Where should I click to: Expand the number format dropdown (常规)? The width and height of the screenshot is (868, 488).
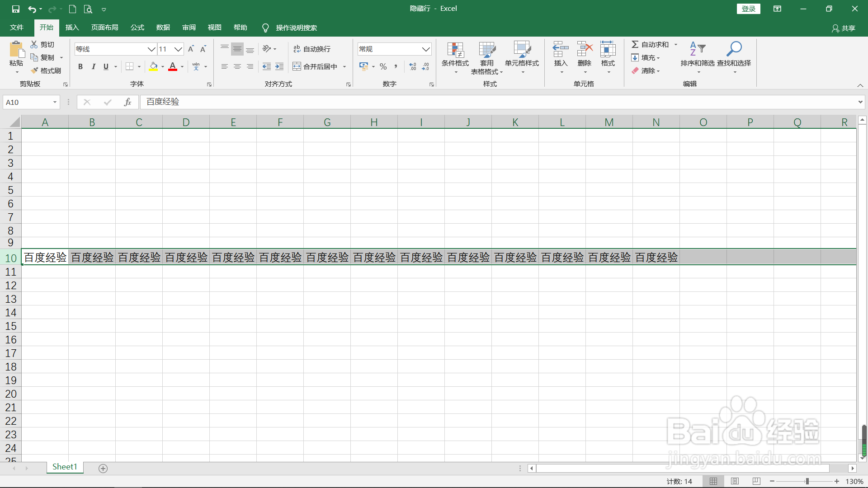tap(426, 49)
